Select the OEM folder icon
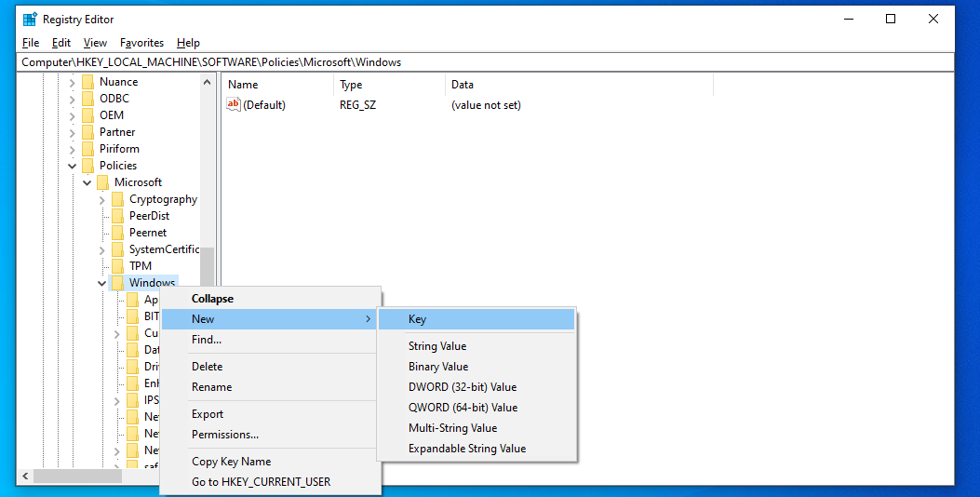980x497 pixels. [x=87, y=115]
